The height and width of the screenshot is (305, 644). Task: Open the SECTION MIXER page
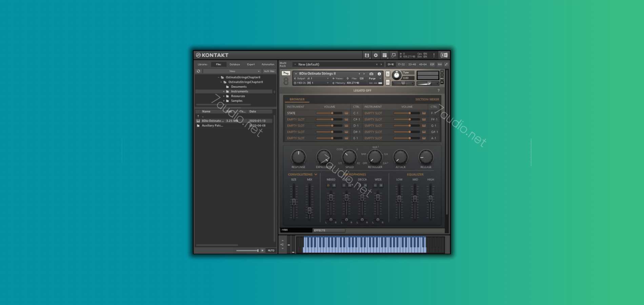coord(427,99)
